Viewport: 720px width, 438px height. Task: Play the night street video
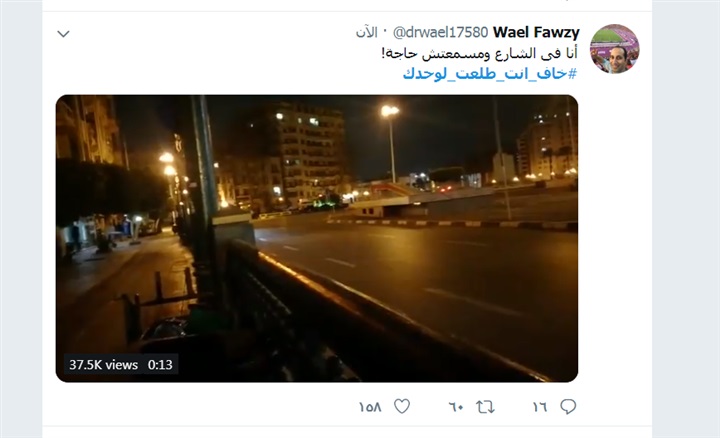[x=317, y=238]
